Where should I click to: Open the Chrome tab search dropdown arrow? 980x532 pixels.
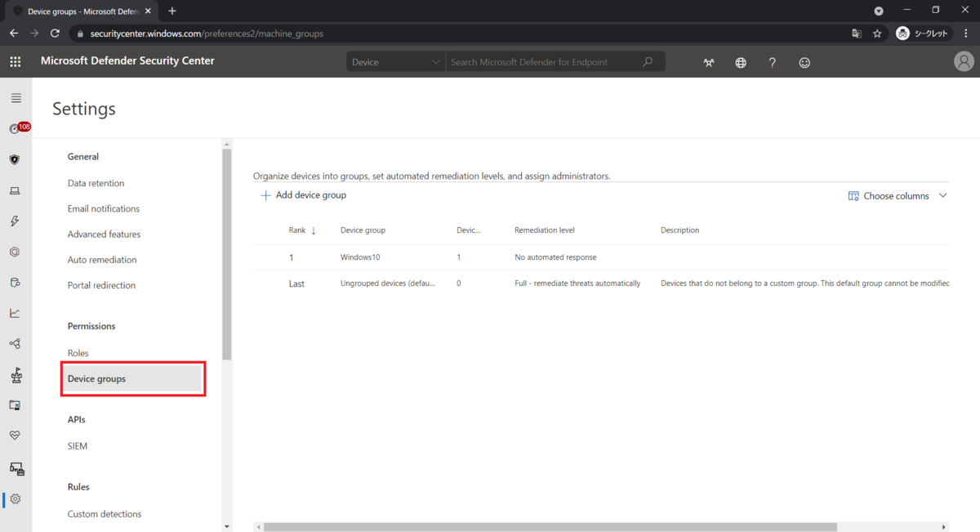879,11
